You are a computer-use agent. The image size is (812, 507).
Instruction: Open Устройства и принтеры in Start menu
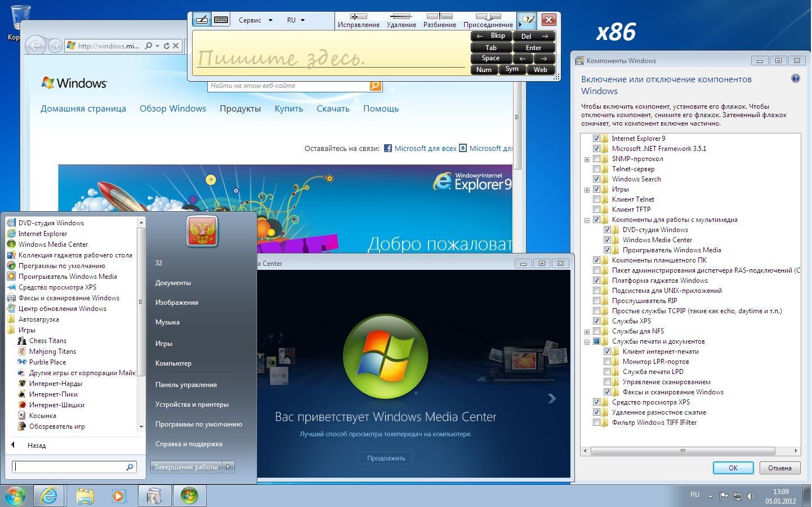(x=191, y=404)
